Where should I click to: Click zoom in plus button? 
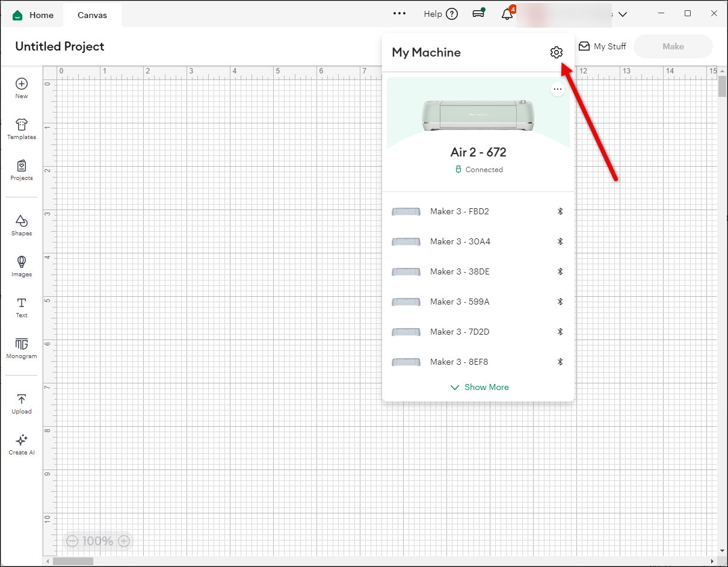(124, 541)
